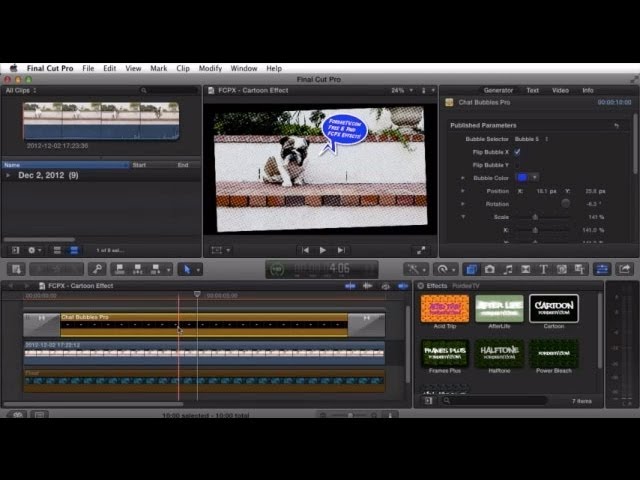Enable the Flip Bubble Y checkbox
This screenshot has height=480, width=640.
click(x=517, y=165)
